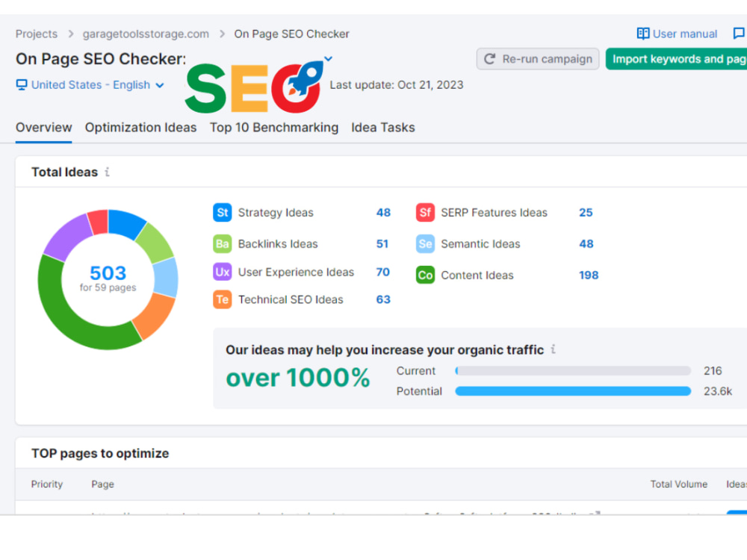Click the Priority column header
The width and height of the screenshot is (747, 560).
pyautogui.click(x=47, y=485)
